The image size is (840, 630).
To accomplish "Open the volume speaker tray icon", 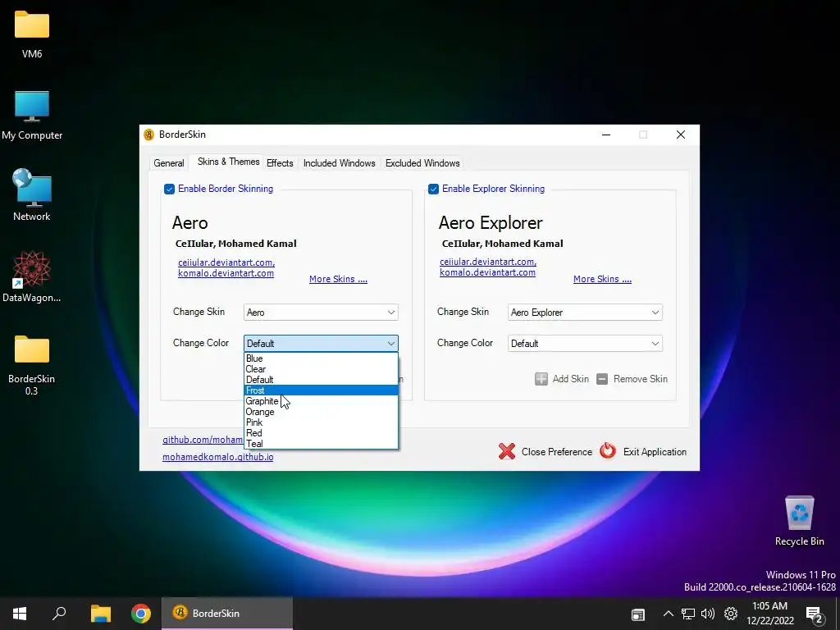I will (x=708, y=614).
